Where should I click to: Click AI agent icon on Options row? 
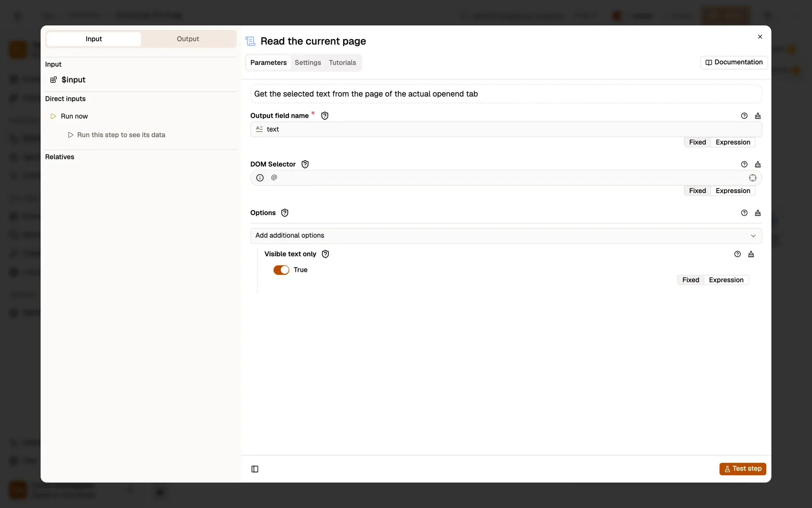click(758, 213)
